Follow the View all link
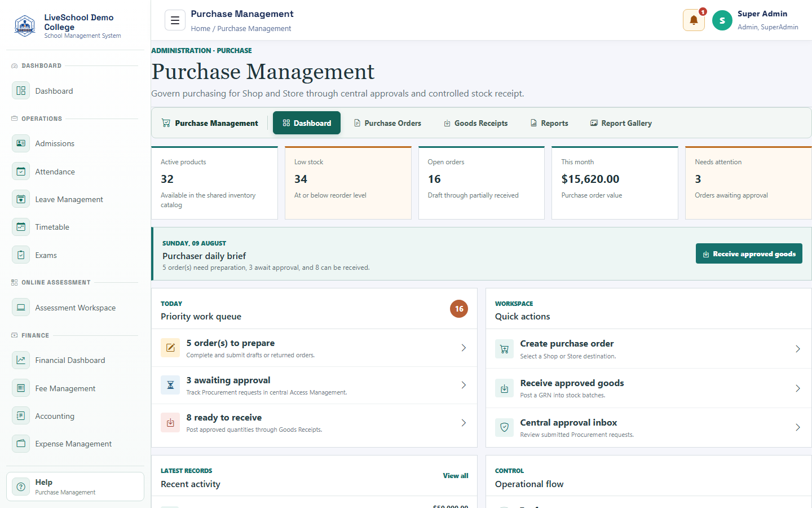 coord(456,476)
